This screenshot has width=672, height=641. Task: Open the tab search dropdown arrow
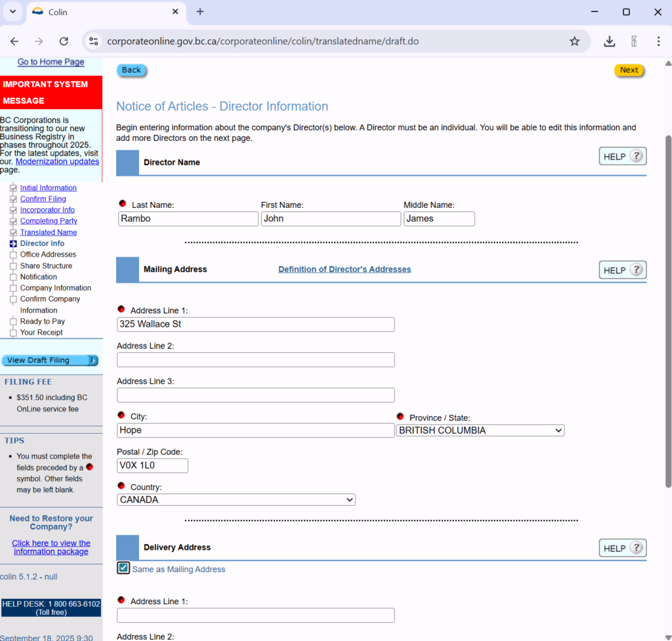(12, 12)
